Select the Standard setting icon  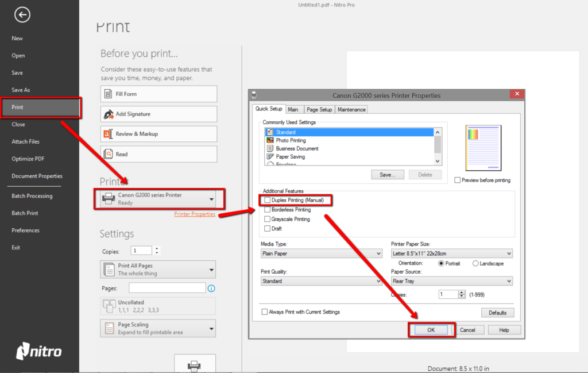point(270,132)
